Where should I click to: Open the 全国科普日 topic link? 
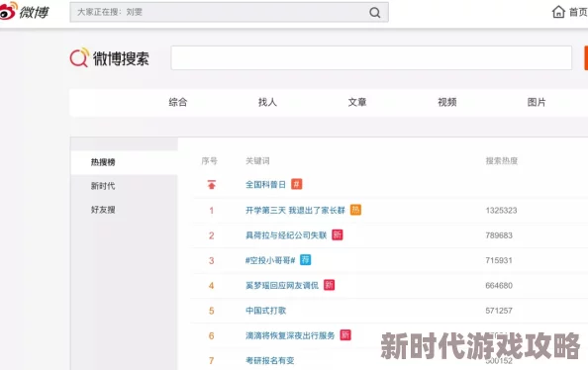tap(265, 185)
